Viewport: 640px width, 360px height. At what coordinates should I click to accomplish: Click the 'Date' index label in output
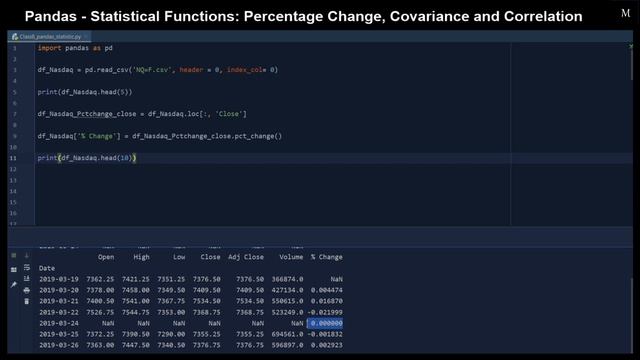point(47,268)
